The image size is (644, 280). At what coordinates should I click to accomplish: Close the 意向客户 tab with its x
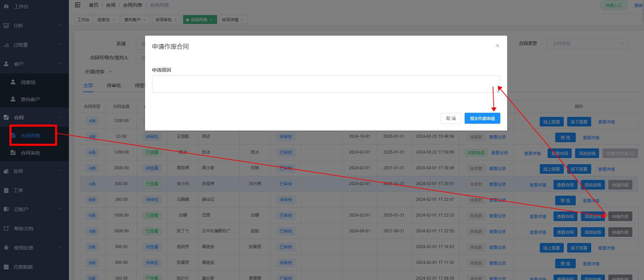pyautogui.click(x=145, y=20)
